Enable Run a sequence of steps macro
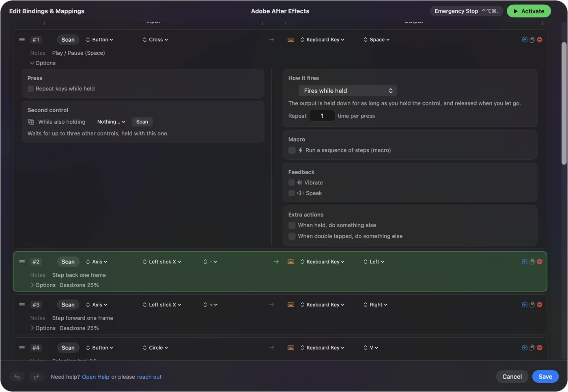This screenshot has width=568, height=392. point(292,150)
